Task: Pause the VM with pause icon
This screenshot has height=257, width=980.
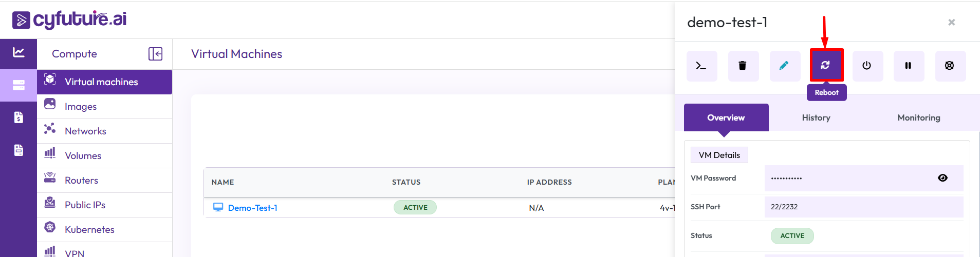Action: click(x=908, y=66)
